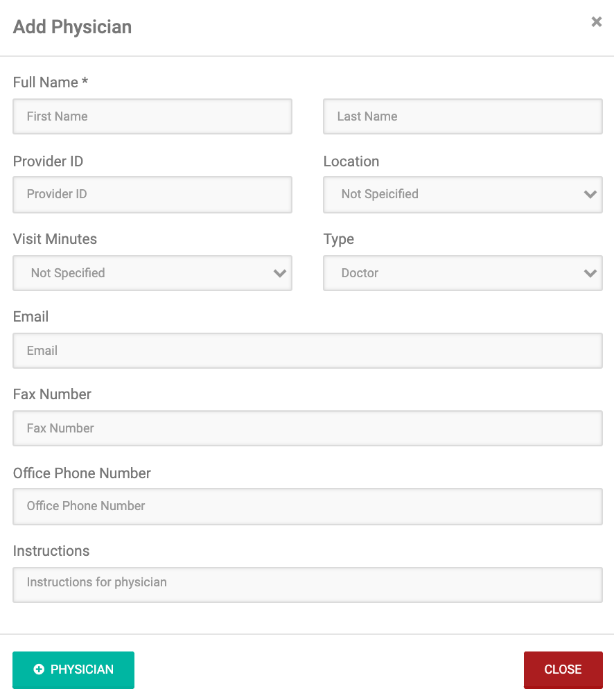Viewport: 614px width, 700px height.
Task: Click the Email input field
Action: [x=308, y=351]
